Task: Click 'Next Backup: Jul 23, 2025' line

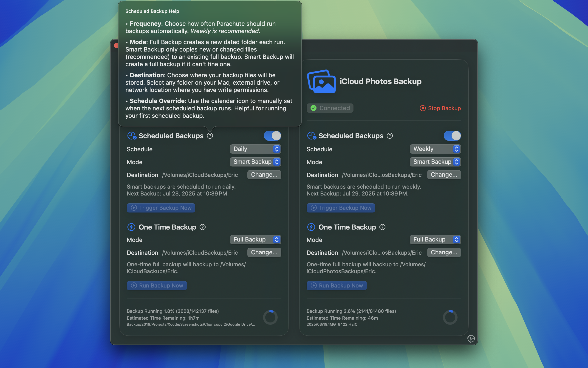Action: coord(178,193)
